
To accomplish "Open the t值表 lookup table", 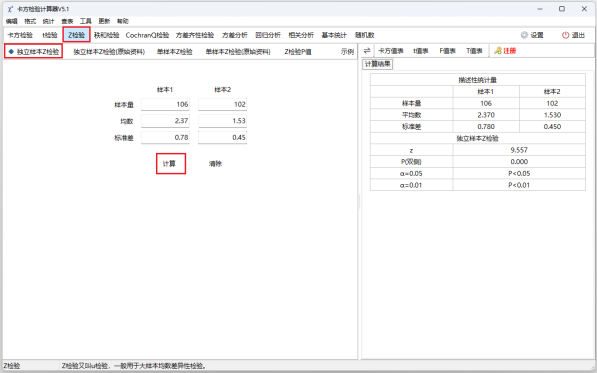I will click(x=421, y=51).
